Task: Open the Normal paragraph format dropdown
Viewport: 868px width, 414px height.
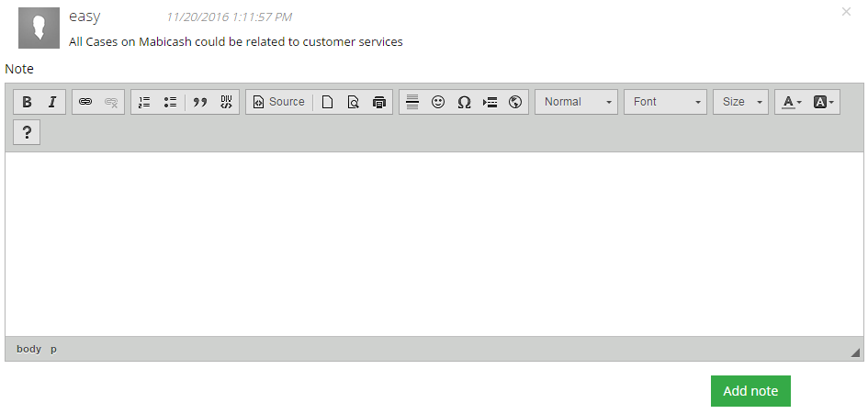Action: pyautogui.click(x=576, y=102)
